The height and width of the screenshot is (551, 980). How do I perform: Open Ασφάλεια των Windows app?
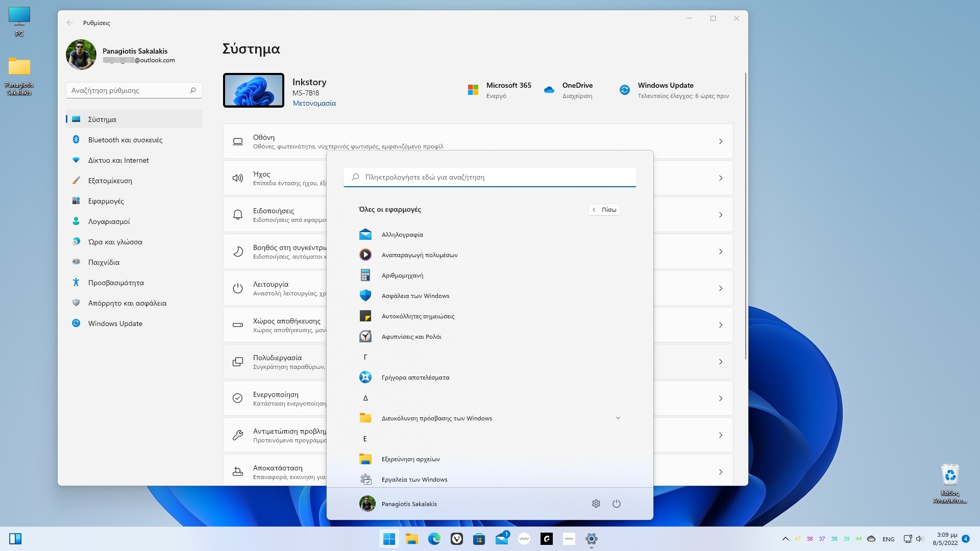[x=416, y=295]
